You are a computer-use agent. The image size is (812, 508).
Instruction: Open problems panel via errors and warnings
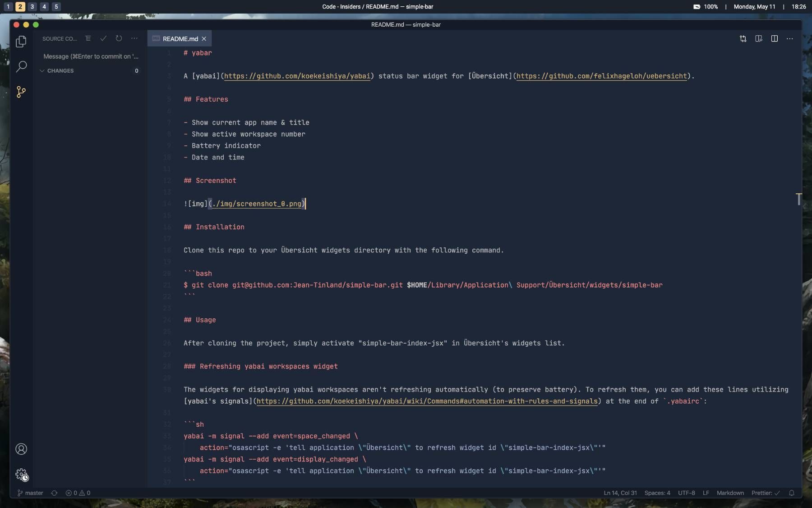pos(78,493)
